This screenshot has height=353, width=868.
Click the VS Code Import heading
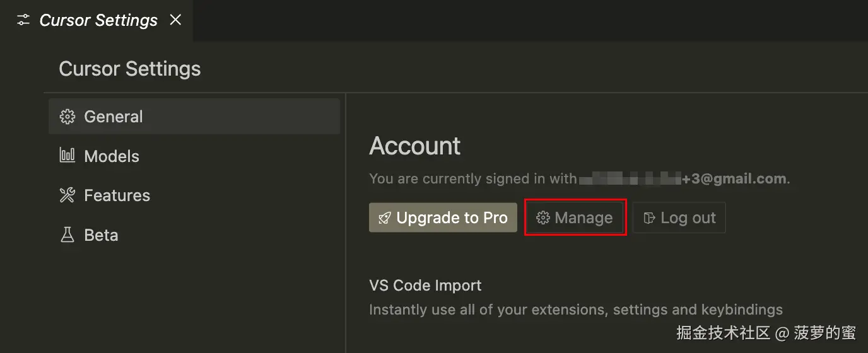click(425, 286)
